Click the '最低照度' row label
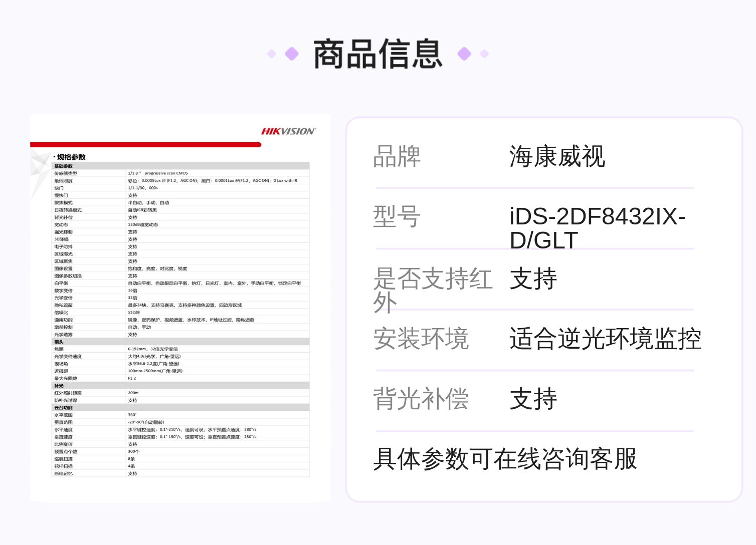The image size is (756, 545). pos(64,181)
